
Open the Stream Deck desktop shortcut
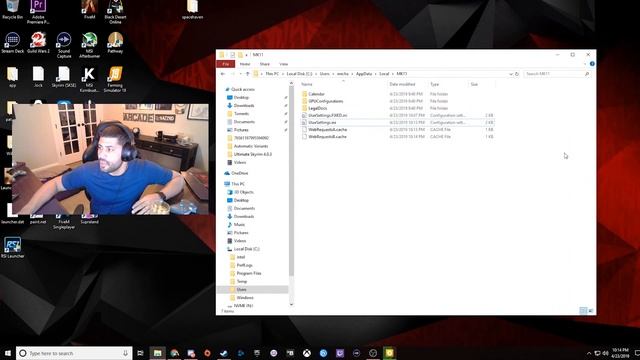[x=12, y=43]
